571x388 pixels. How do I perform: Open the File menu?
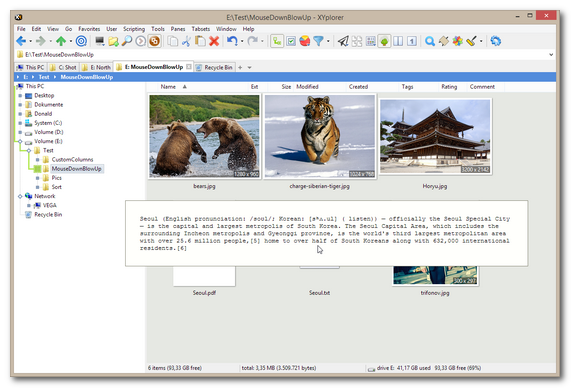pos(21,29)
